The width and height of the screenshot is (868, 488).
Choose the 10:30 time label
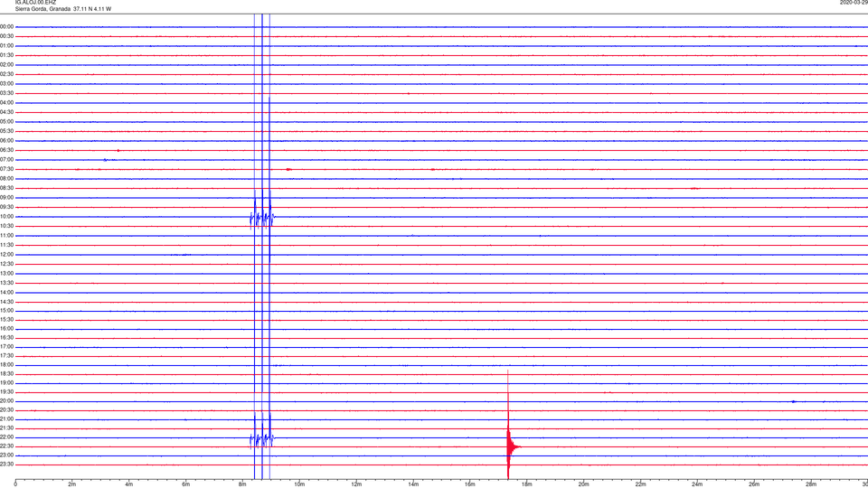(7, 226)
